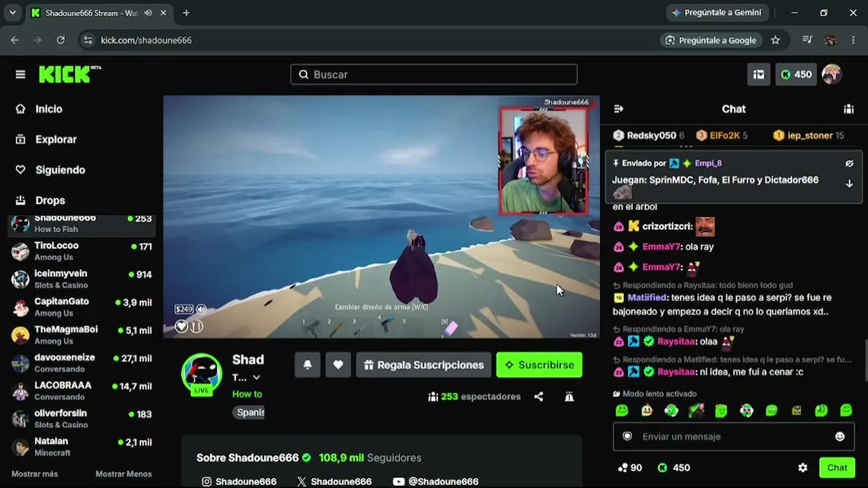Click the green Suscribirse button
The image size is (868, 488).
pyautogui.click(x=539, y=365)
